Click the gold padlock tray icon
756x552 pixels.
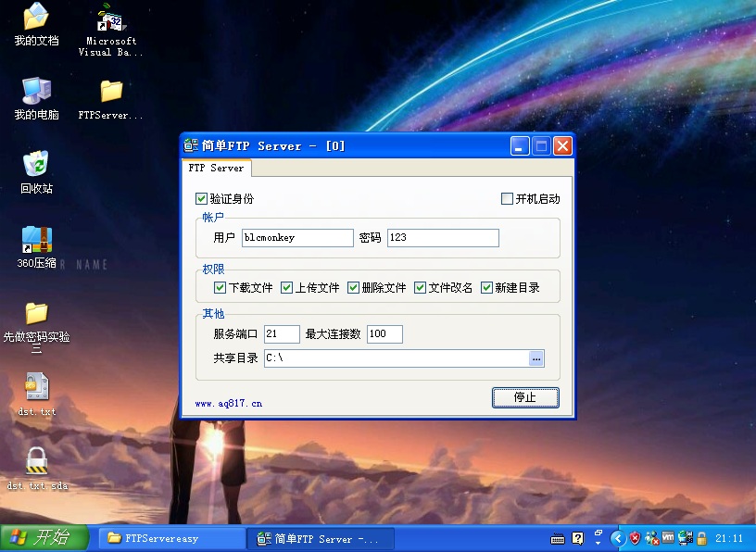click(x=702, y=538)
